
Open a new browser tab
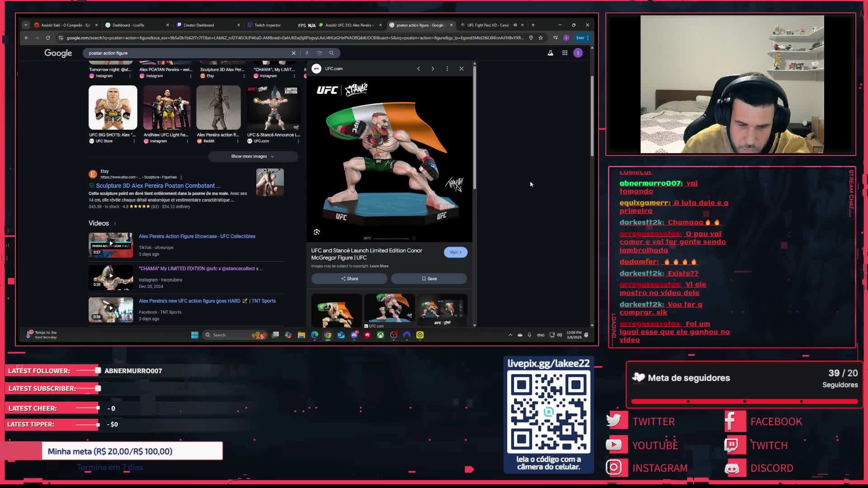(x=533, y=25)
